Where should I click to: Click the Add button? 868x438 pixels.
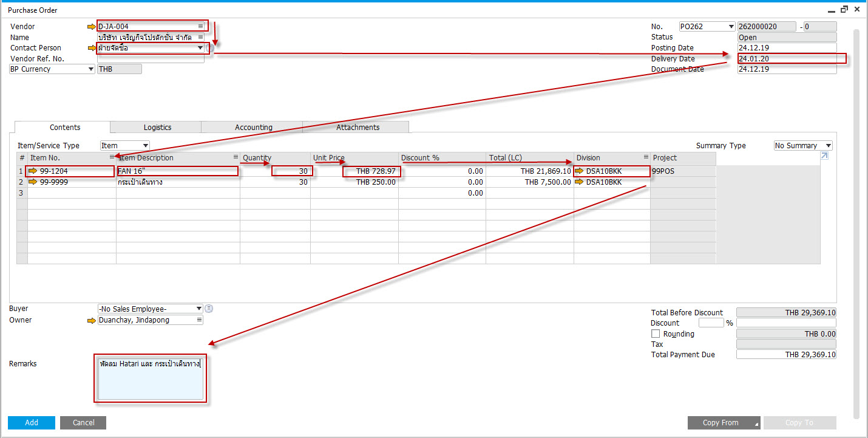pyautogui.click(x=32, y=423)
